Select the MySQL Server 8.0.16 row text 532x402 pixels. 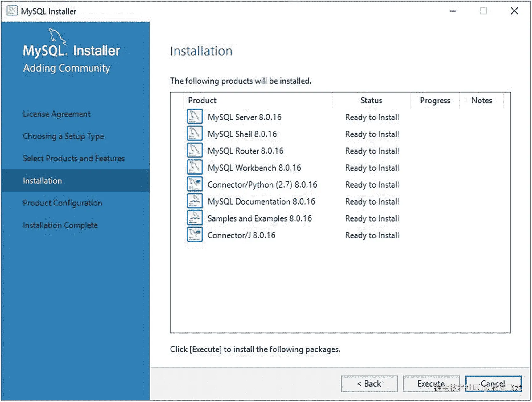coord(245,117)
